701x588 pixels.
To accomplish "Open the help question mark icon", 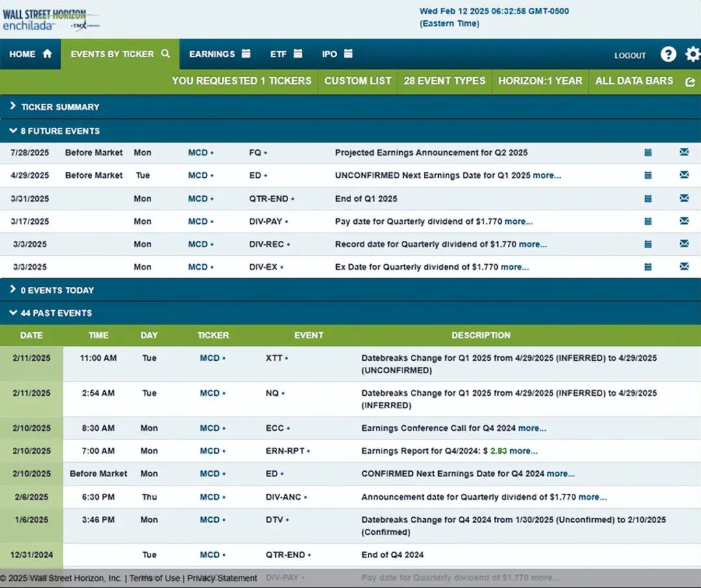I will tap(668, 55).
